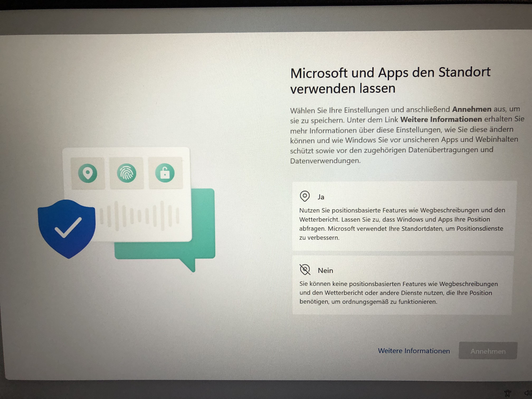Select the 'Nein' location option label

325,271
